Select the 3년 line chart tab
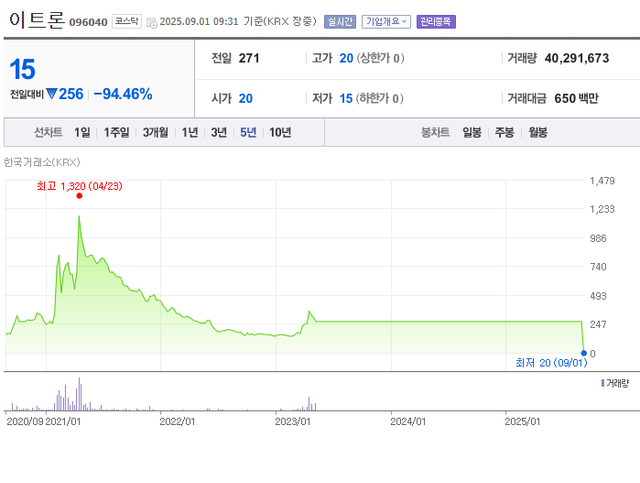 click(x=219, y=132)
